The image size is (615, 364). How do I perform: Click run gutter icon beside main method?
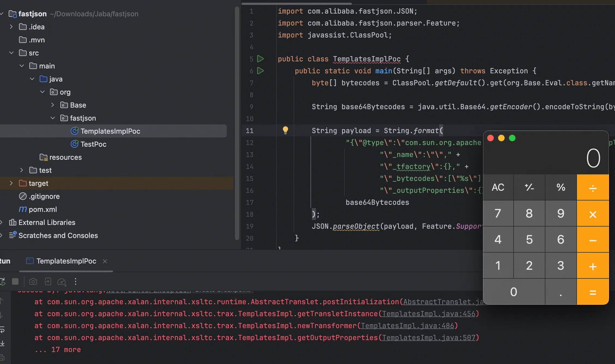[260, 71]
